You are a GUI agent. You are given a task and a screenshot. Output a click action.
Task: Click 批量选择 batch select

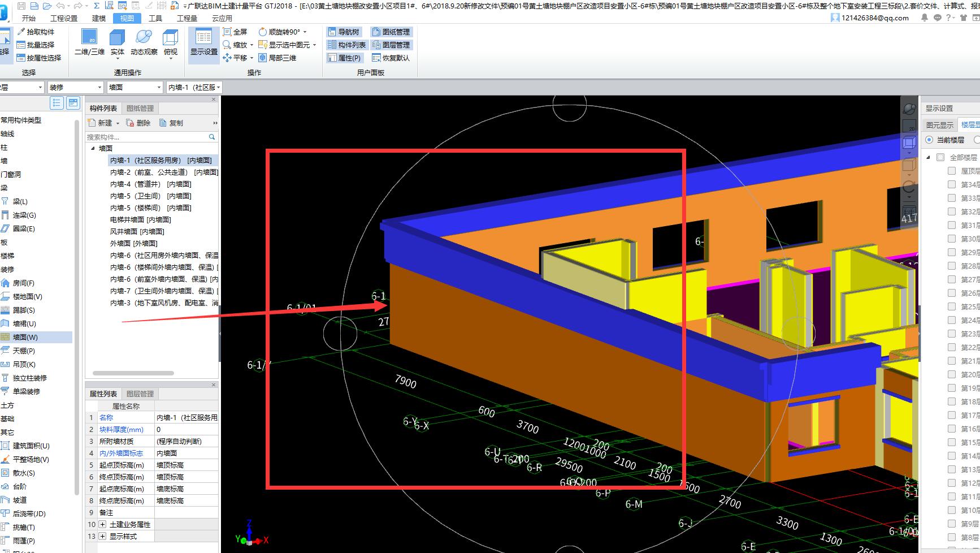pos(36,45)
